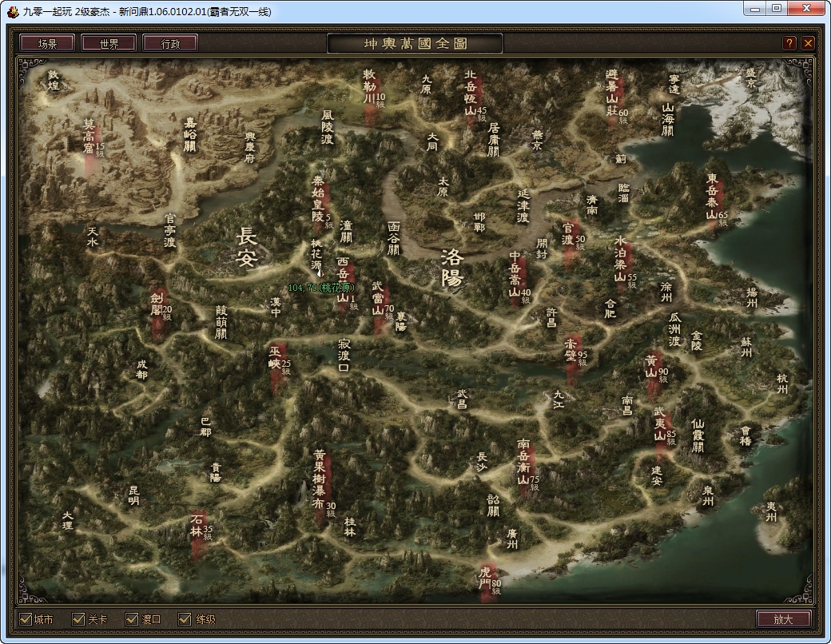Image resolution: width=831 pixels, height=644 pixels.
Task: Disable the 渡口 checkbox
Action: point(132,619)
